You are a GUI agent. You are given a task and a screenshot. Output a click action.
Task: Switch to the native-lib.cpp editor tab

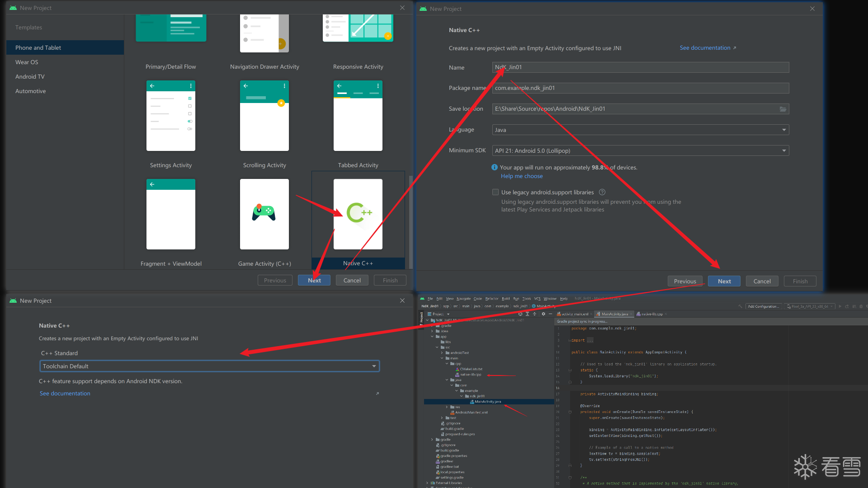pos(651,314)
